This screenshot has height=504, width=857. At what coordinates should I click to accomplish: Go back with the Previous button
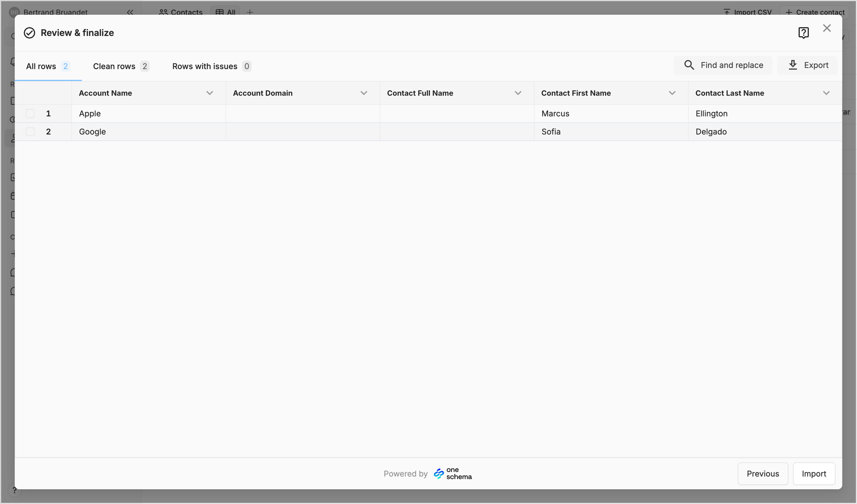(x=763, y=474)
